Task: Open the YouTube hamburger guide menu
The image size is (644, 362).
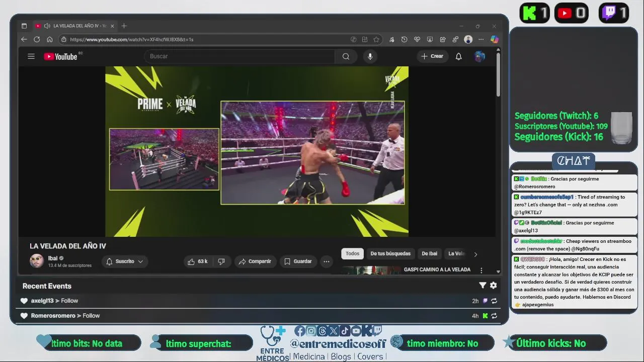Action: [x=31, y=56]
